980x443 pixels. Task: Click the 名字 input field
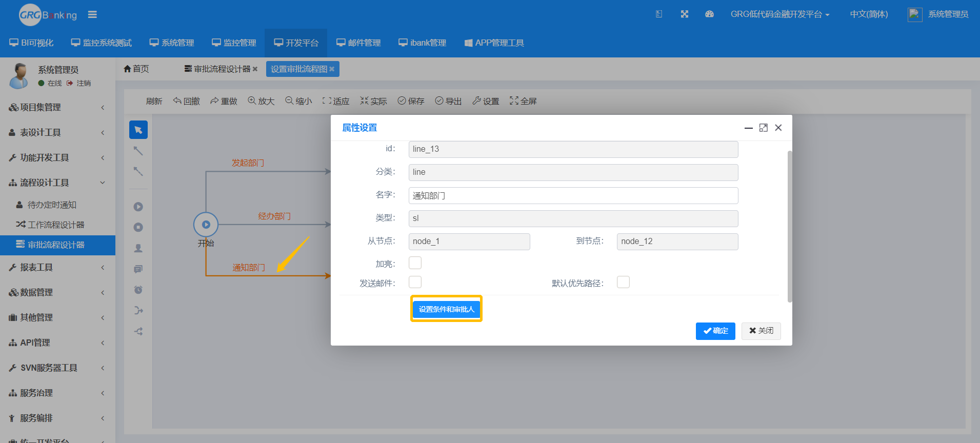(573, 195)
